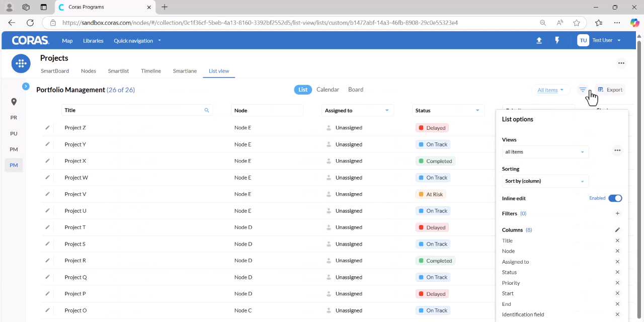Image resolution: width=644 pixels, height=322 pixels.
Task: Switch to the Smartlist tab
Action: pos(119,71)
